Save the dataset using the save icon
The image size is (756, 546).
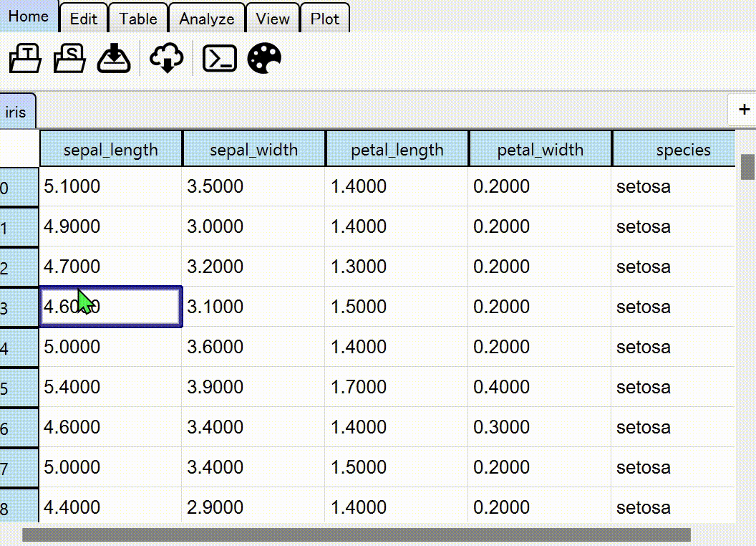coord(115,58)
